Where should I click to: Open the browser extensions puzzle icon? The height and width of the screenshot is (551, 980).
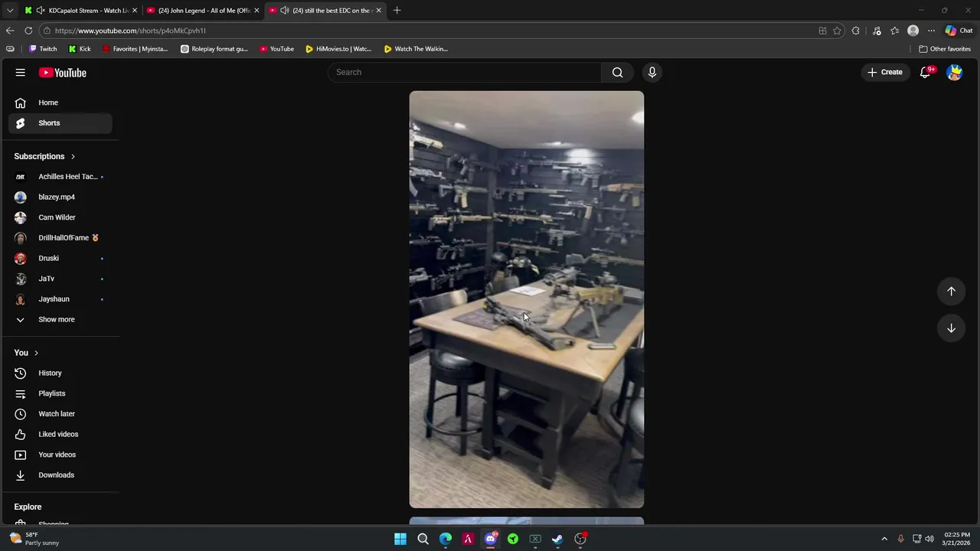(856, 31)
